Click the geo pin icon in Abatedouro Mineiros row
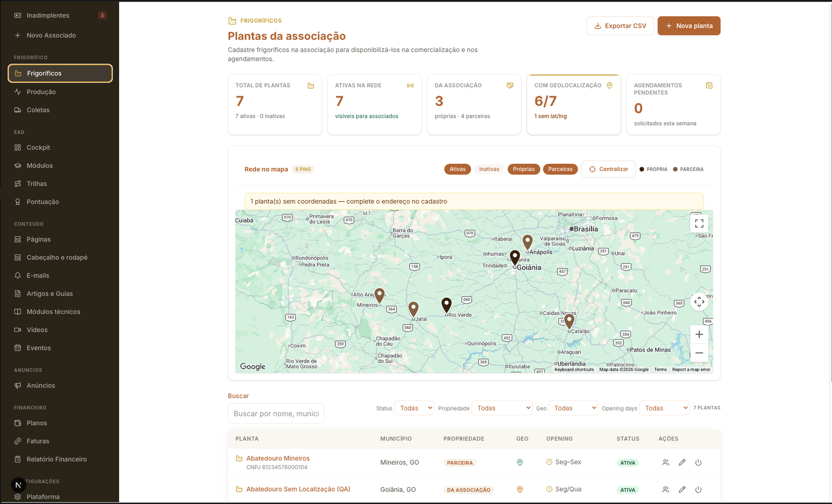The width and height of the screenshot is (832, 504). [x=519, y=462]
